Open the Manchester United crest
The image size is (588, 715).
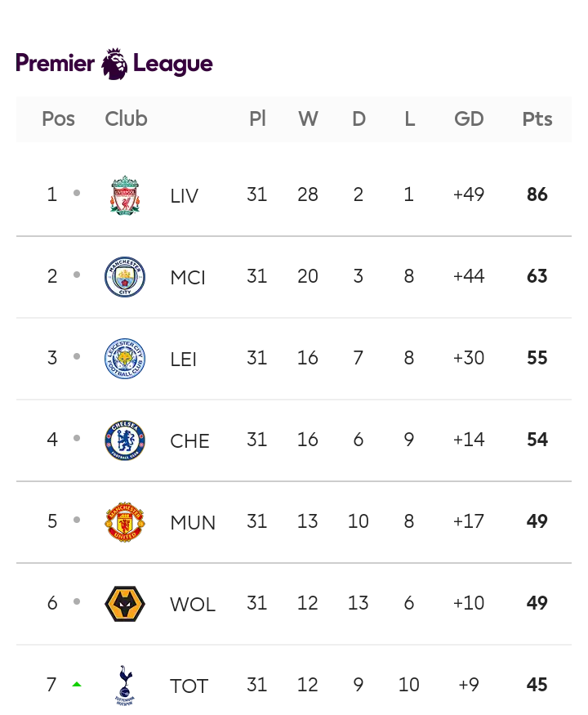pos(125,521)
